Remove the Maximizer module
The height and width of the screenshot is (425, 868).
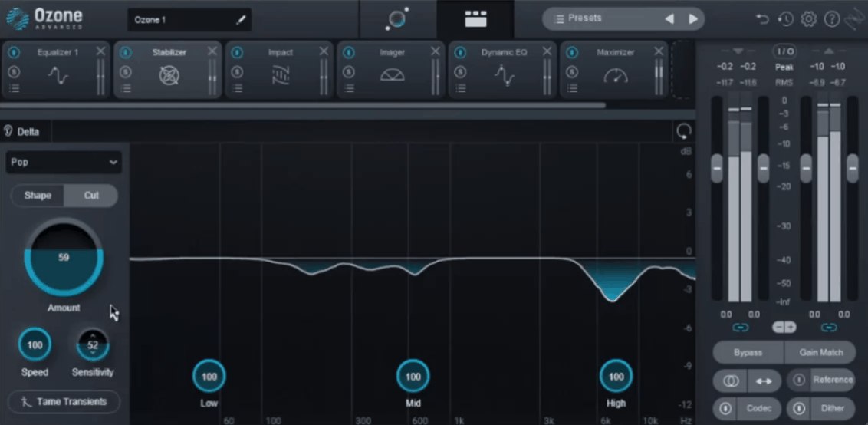[x=659, y=51]
